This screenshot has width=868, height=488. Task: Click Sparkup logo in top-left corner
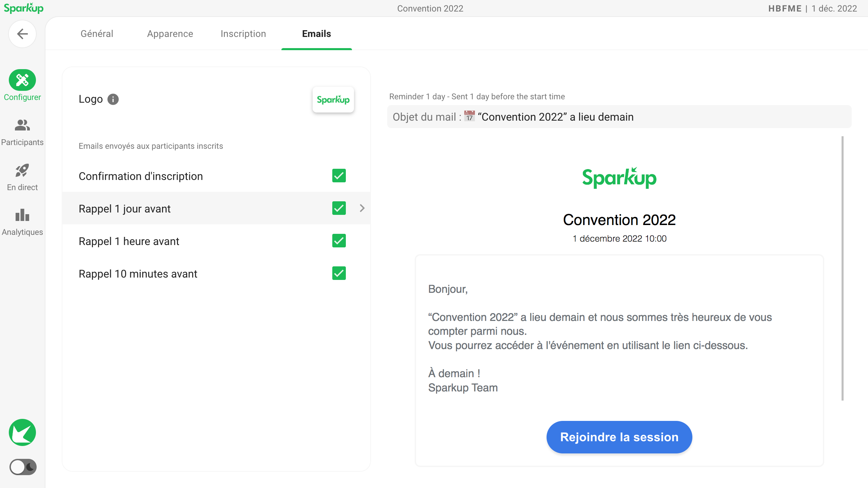(24, 8)
